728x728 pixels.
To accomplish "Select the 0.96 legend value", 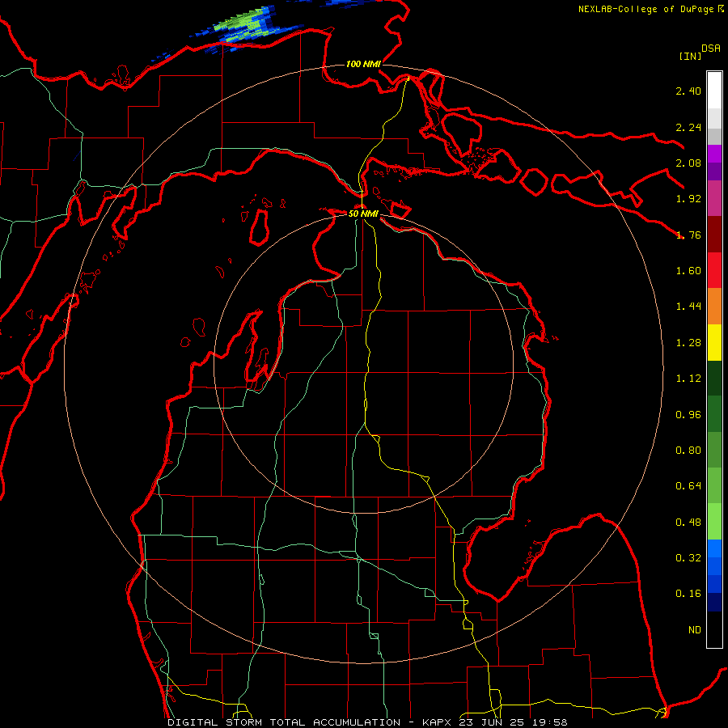I will (688, 415).
